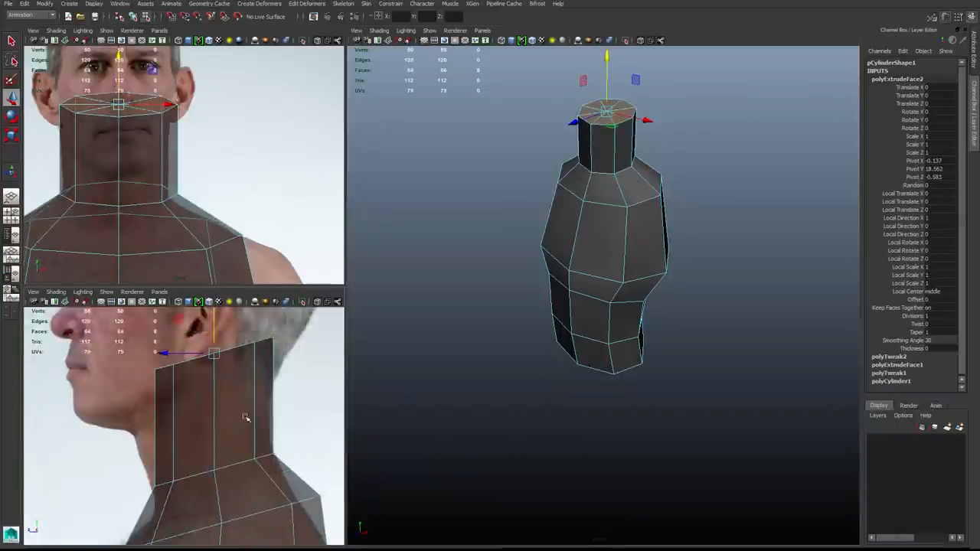The width and height of the screenshot is (980, 551).
Task: Select the arrow Select tool in toolbox
Action: (x=11, y=41)
